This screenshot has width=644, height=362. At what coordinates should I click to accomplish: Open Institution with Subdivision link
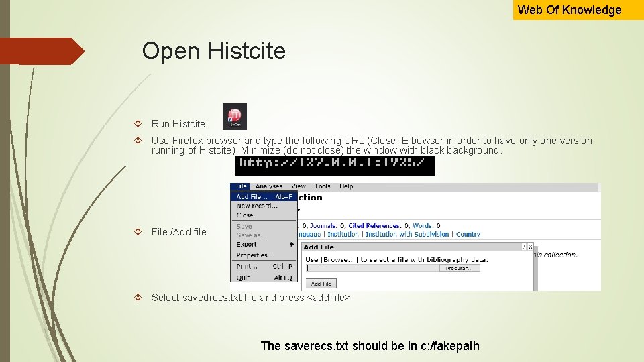(407, 234)
